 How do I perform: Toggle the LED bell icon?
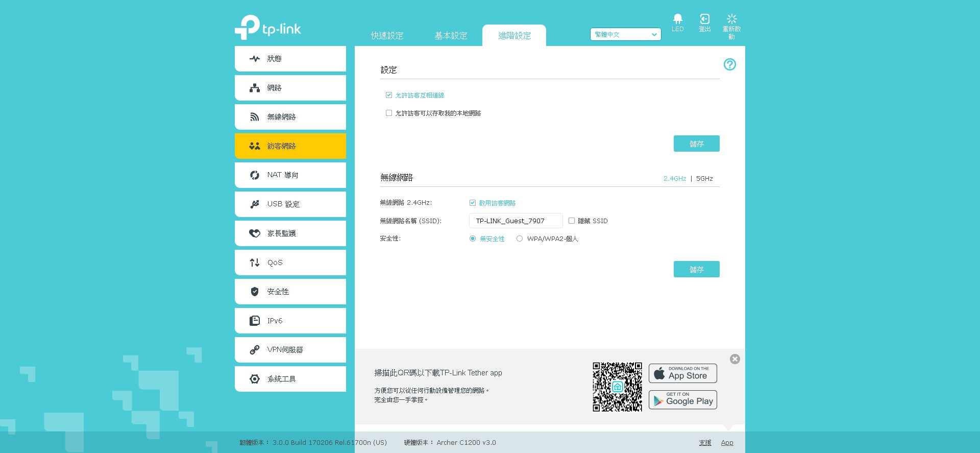(x=677, y=19)
